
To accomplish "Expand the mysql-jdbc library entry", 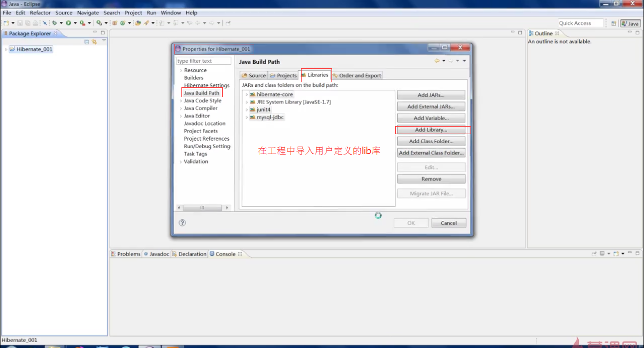I will (x=246, y=117).
